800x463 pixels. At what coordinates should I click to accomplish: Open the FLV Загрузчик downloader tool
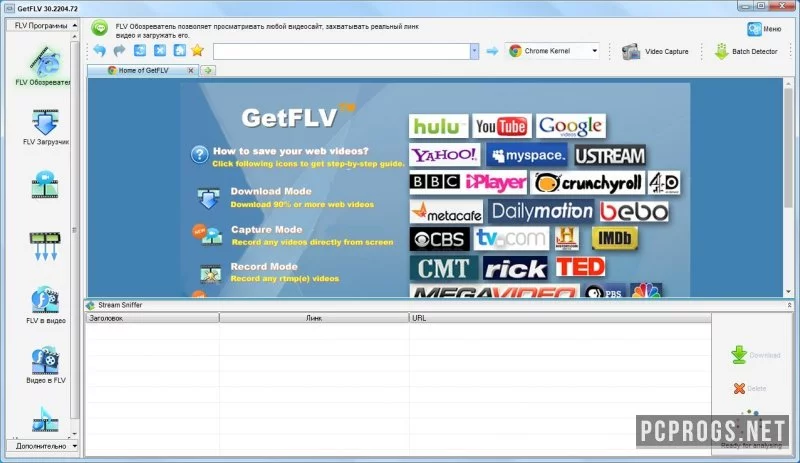coord(45,128)
